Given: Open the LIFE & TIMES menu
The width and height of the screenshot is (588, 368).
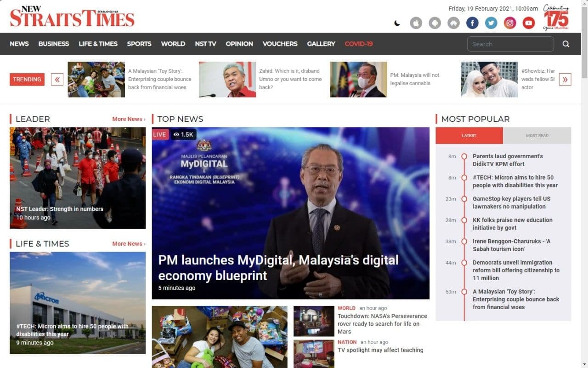Looking at the screenshot, I should point(98,44).
